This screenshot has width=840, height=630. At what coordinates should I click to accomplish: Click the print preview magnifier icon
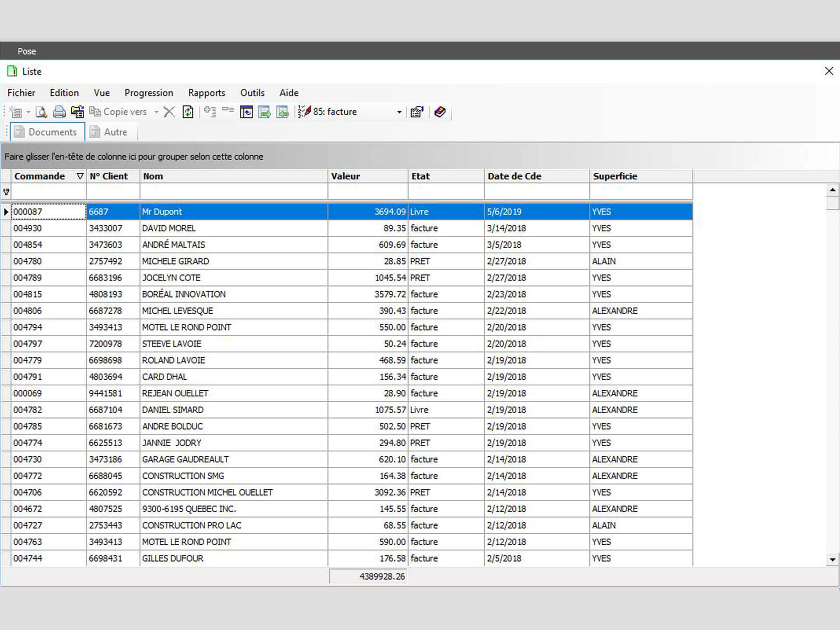[41, 112]
